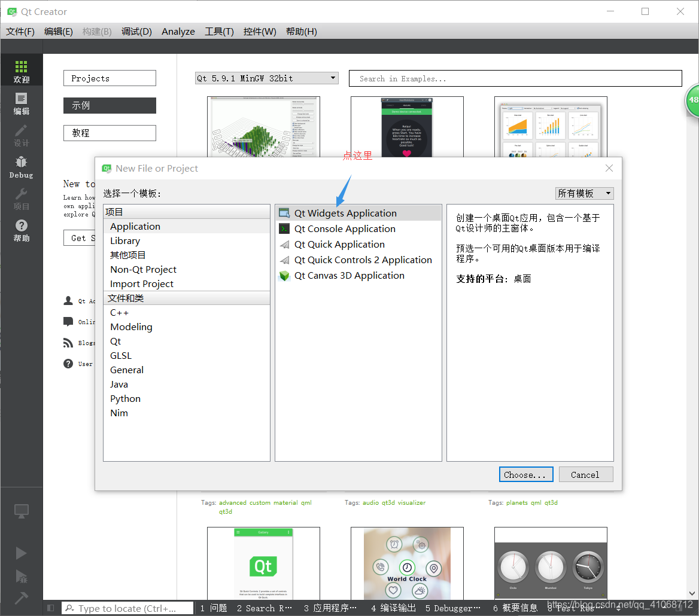The image size is (699, 616).
Task: Open the 6 概要信息 output pane
Action: tap(515, 608)
